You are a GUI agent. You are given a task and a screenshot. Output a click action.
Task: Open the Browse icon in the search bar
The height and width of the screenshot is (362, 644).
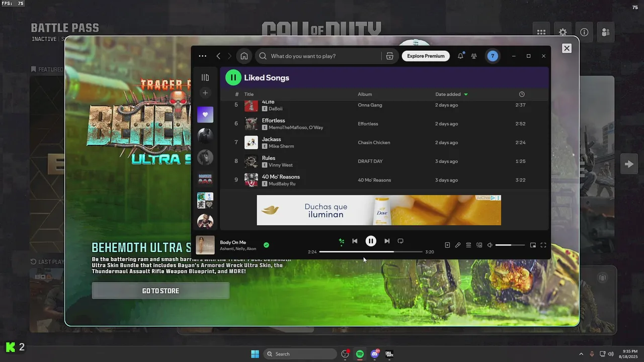coord(390,56)
